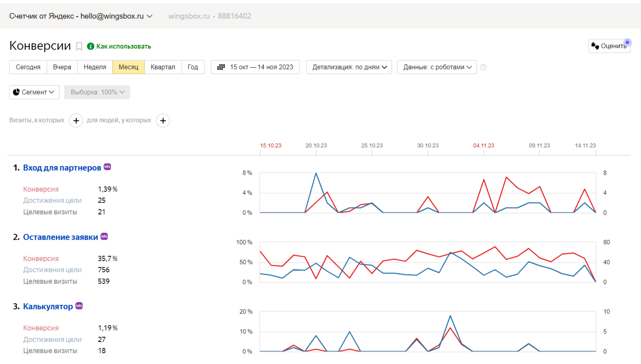The width and height of the screenshot is (641, 364).
Task: Switch period to Неделя
Action: pyautogui.click(x=95, y=67)
